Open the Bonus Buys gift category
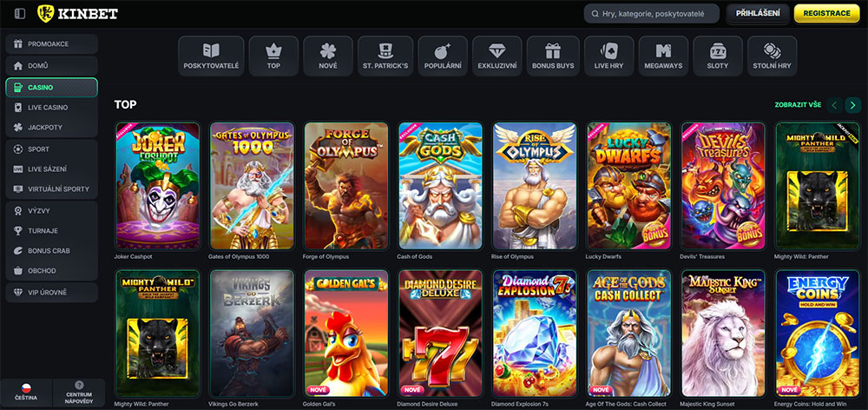Viewport: 868px width, 410px height. (553, 56)
